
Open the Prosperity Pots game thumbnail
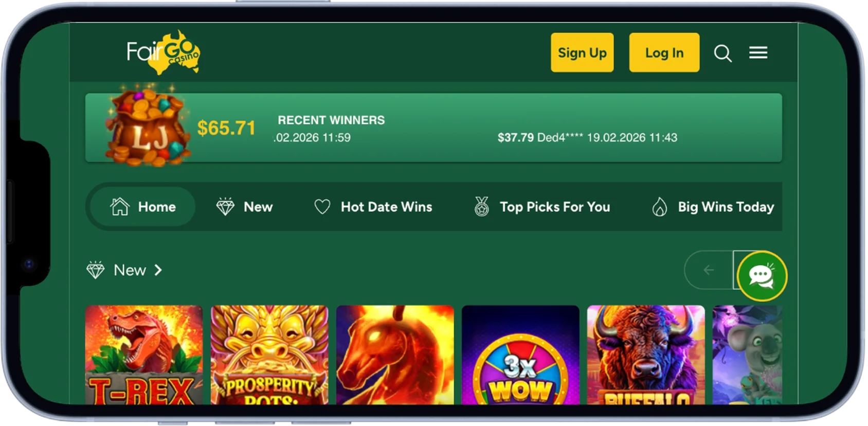(x=269, y=355)
